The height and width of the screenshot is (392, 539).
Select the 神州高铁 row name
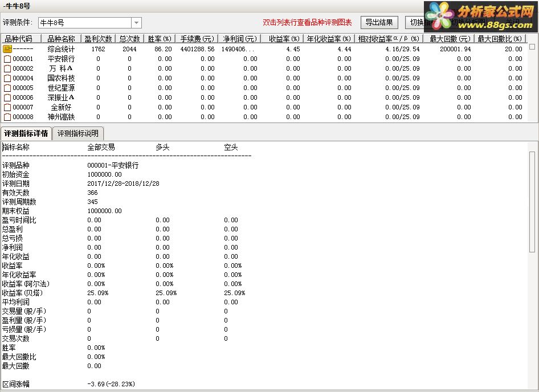(61, 117)
